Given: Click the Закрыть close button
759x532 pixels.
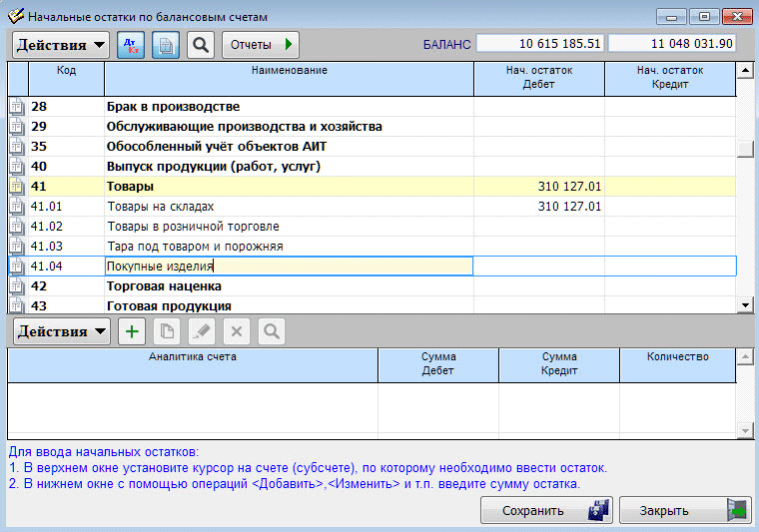Looking at the screenshot, I should pyautogui.click(x=685, y=510).
